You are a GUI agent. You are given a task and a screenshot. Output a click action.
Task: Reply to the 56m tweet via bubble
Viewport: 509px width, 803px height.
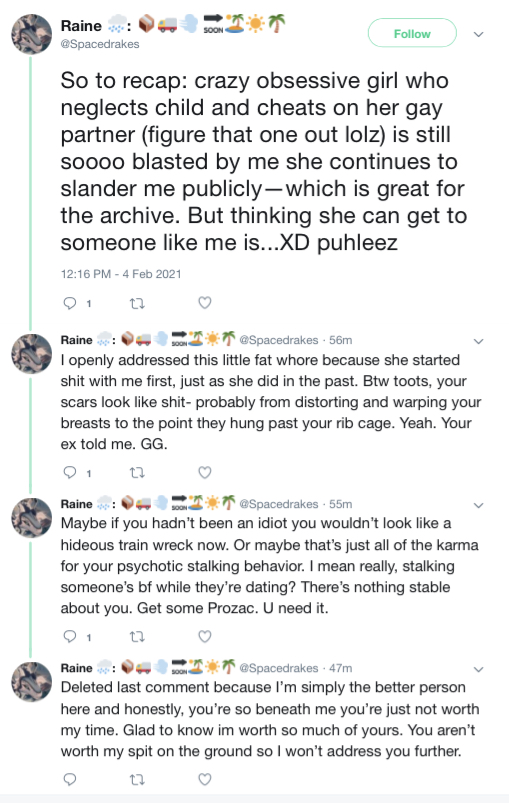click(70, 472)
